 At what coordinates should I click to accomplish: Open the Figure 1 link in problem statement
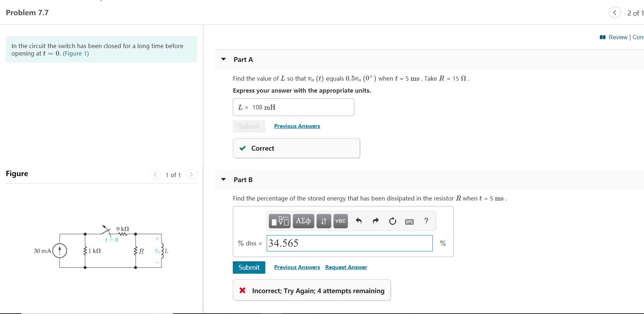pyautogui.click(x=76, y=53)
